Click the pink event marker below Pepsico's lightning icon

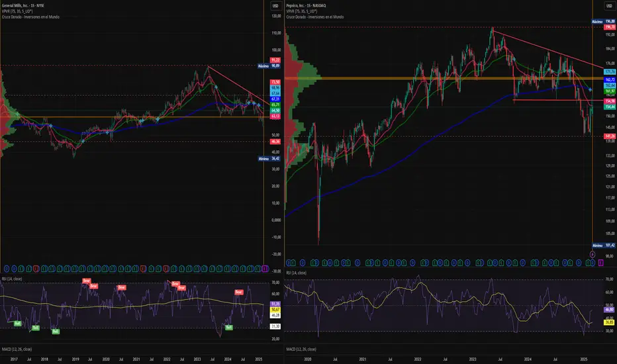click(x=601, y=263)
